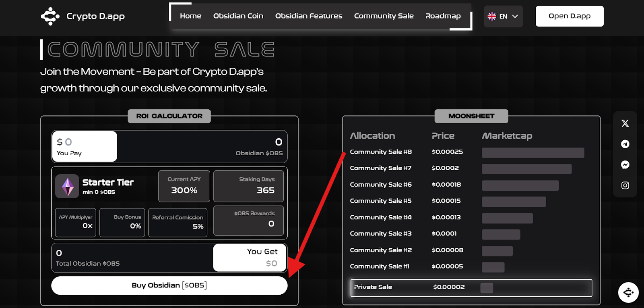Click the UK flag language icon
644x308 pixels.
point(492,17)
